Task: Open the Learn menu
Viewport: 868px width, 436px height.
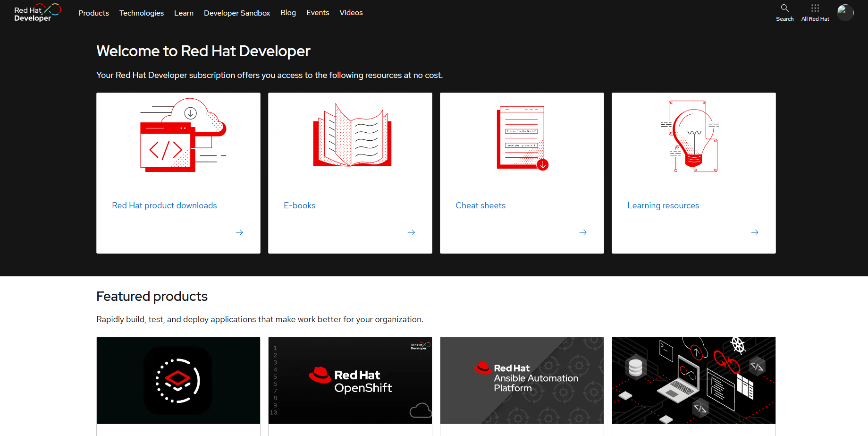Action: (x=184, y=13)
